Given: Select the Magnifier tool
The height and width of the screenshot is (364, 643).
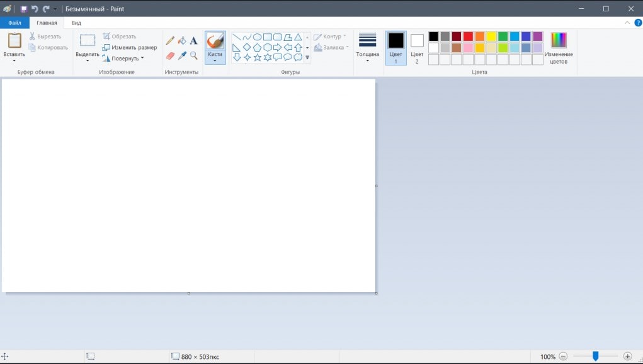Looking at the screenshot, I should 193,55.
